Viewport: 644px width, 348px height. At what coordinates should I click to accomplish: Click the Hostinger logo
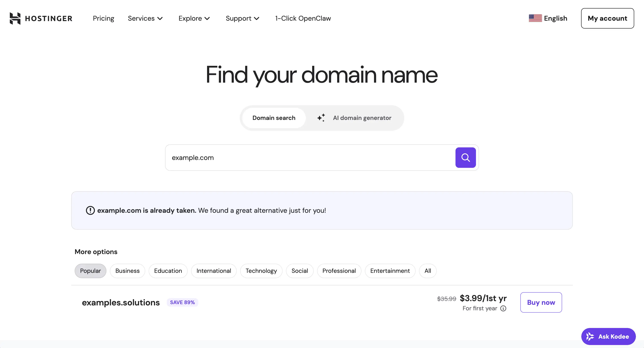coord(41,18)
